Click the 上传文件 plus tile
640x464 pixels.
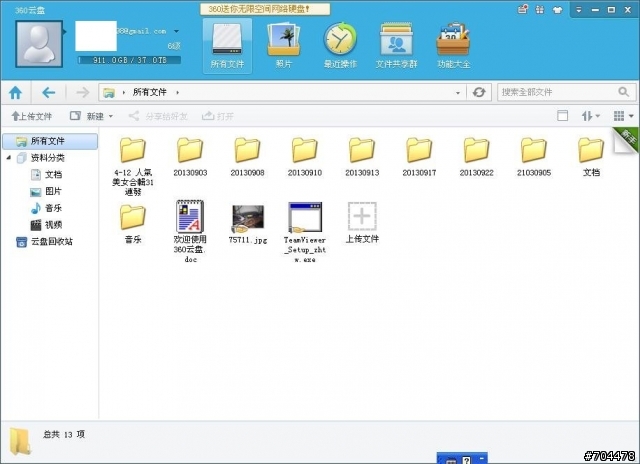pyautogui.click(x=362, y=223)
